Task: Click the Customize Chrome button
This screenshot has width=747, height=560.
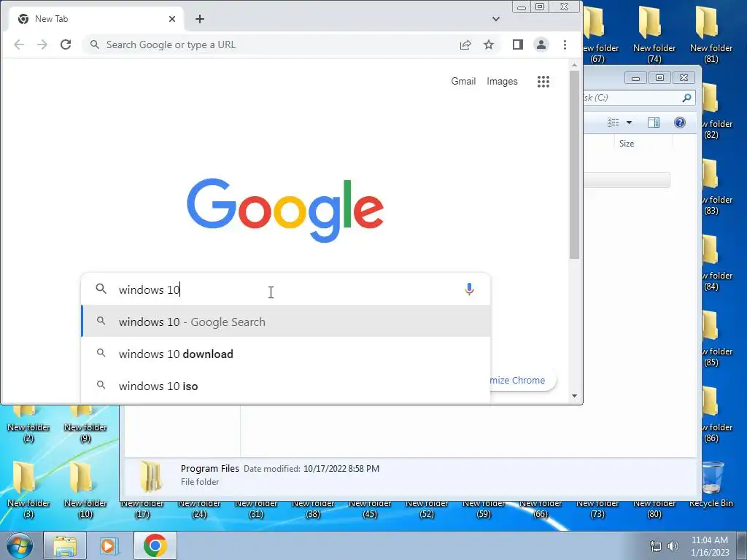Action: [522, 381]
